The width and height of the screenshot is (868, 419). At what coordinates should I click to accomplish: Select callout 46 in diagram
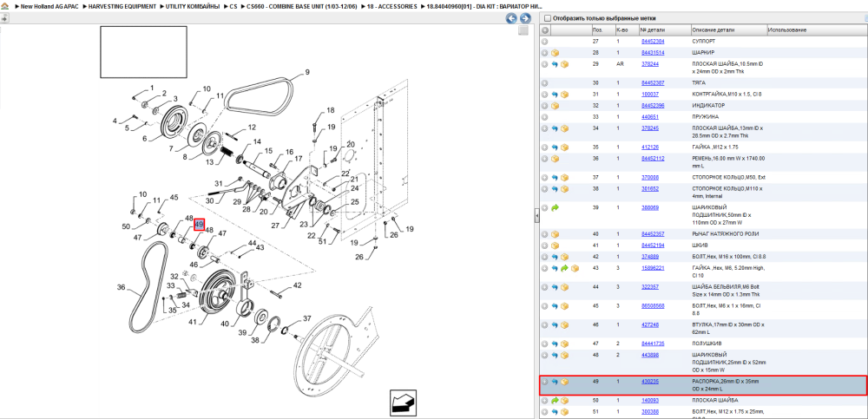tap(194, 265)
